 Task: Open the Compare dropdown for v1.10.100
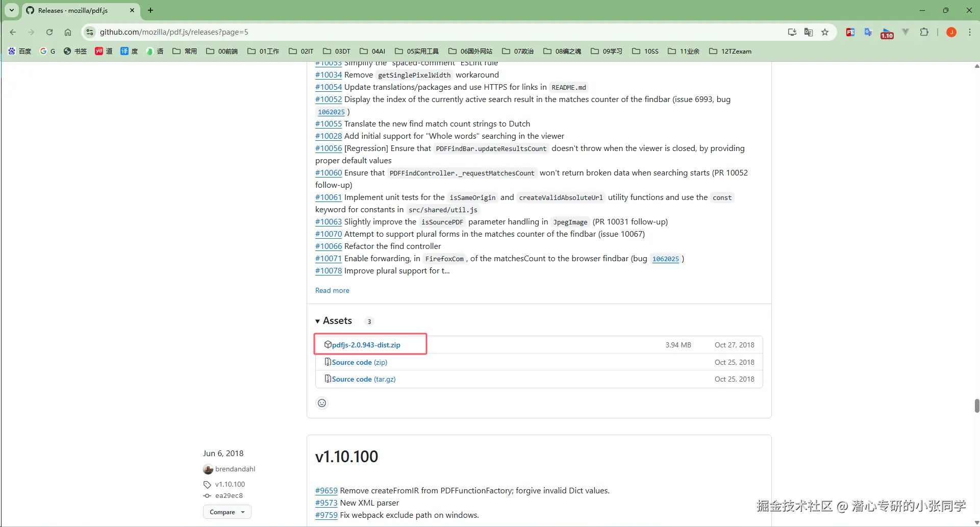tap(227, 512)
